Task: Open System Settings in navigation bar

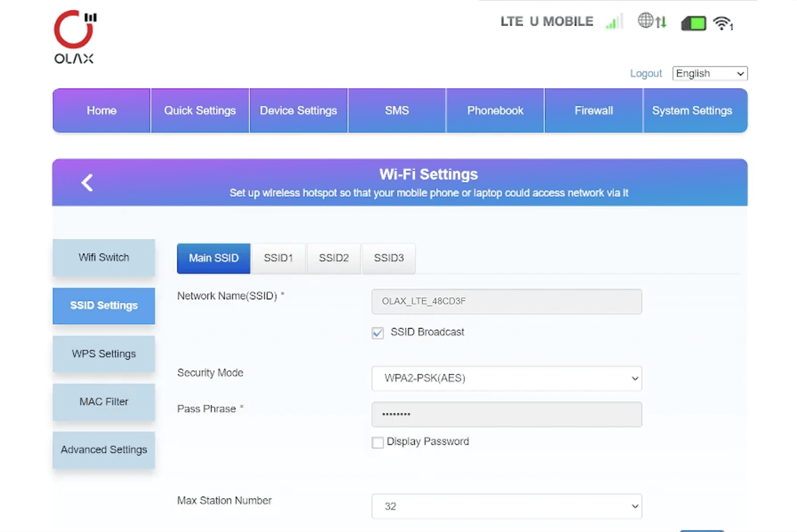Action: pyautogui.click(x=692, y=110)
